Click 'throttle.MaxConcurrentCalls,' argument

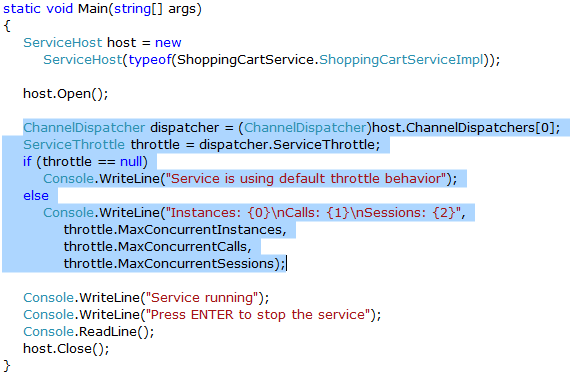pos(157,247)
